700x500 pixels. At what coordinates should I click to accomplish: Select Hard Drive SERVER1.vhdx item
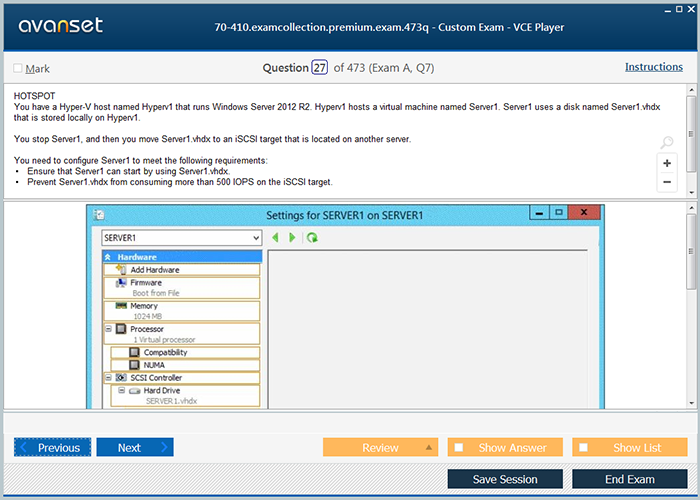185,396
